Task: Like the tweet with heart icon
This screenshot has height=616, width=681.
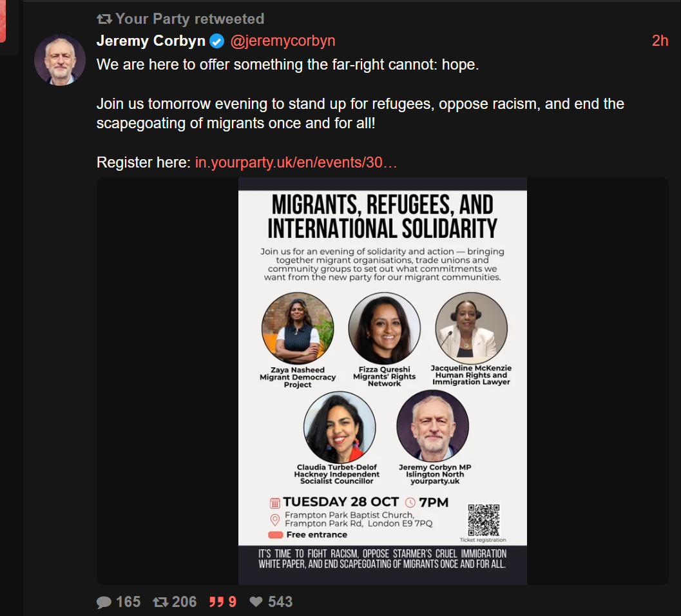Action: (256, 602)
